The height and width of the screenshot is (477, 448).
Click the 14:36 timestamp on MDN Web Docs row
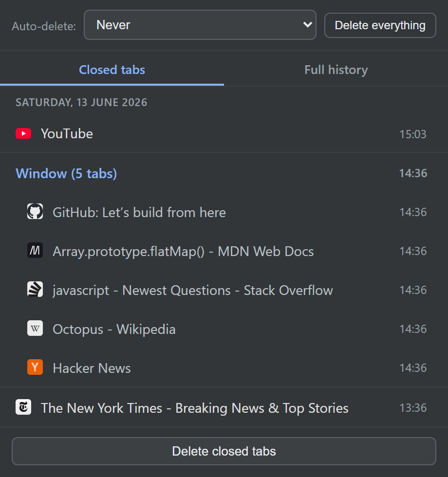click(x=413, y=251)
